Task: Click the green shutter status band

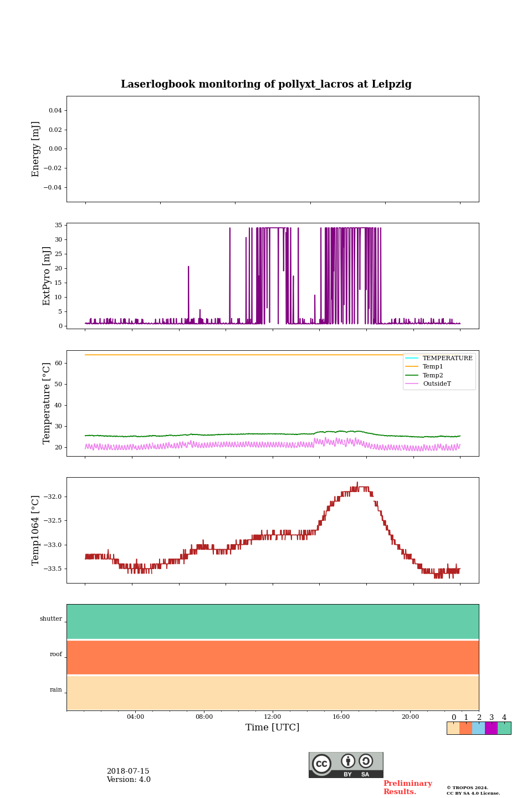Action: pyautogui.click(x=273, y=622)
